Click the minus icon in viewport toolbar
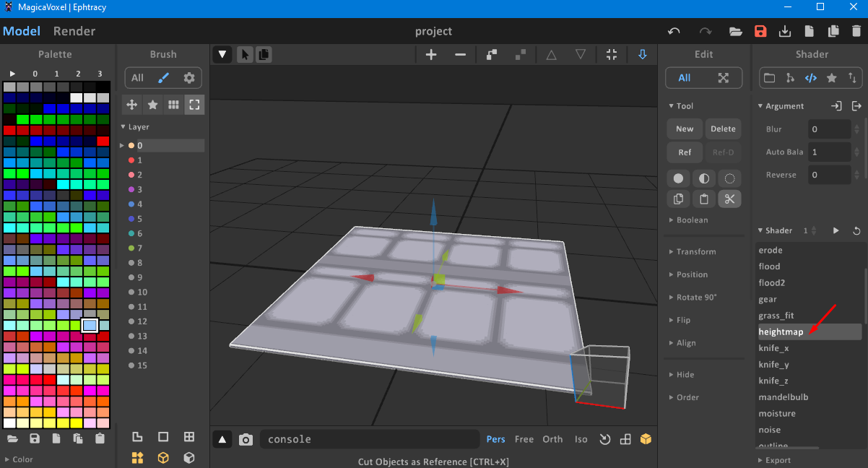Image resolution: width=868 pixels, height=468 pixels. [460, 54]
